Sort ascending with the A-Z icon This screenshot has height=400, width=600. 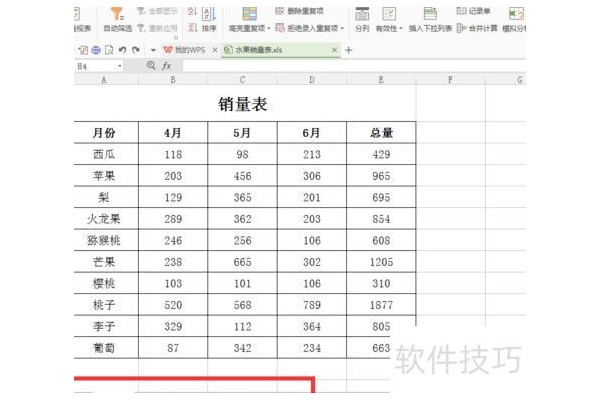[x=192, y=12]
